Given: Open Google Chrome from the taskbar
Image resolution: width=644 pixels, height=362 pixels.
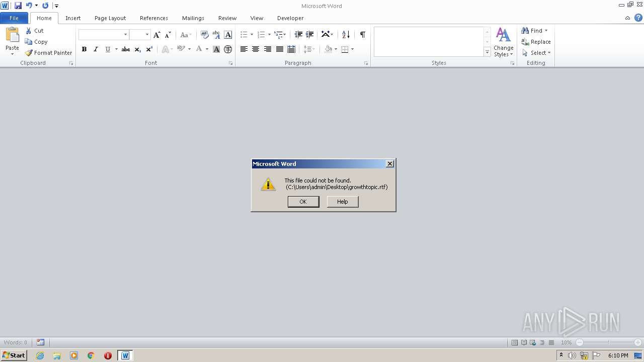Looking at the screenshot, I should pyautogui.click(x=91, y=355).
